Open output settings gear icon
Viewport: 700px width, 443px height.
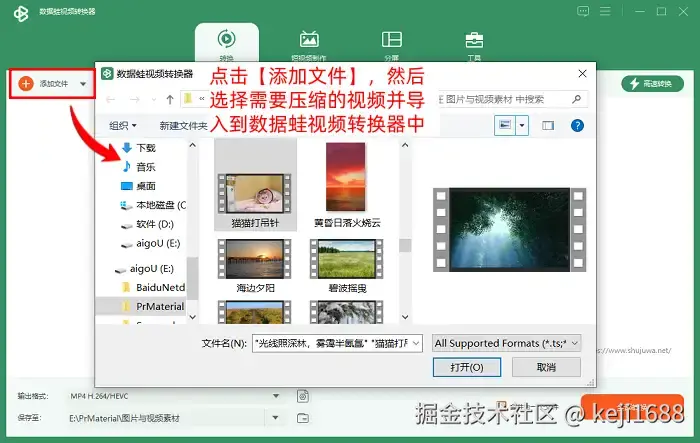(x=303, y=396)
